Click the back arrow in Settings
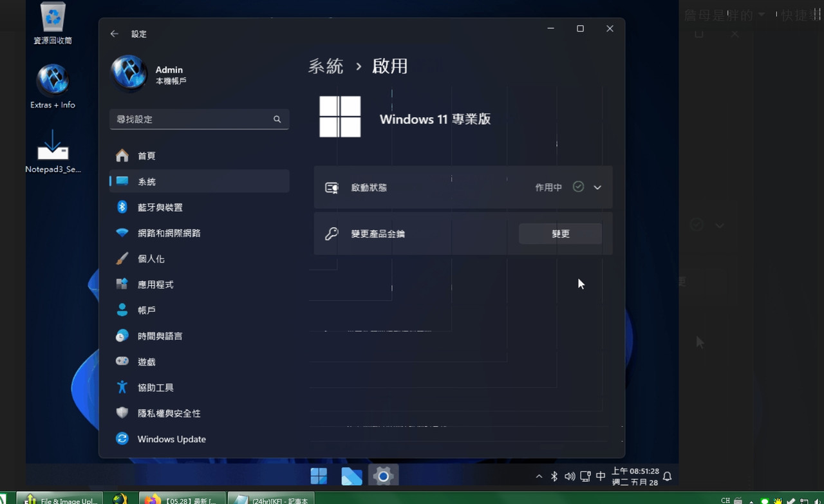The width and height of the screenshot is (824, 504). click(114, 33)
